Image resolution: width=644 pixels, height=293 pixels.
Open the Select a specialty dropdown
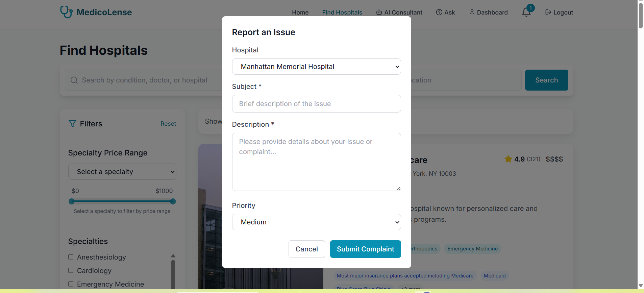[x=122, y=172]
